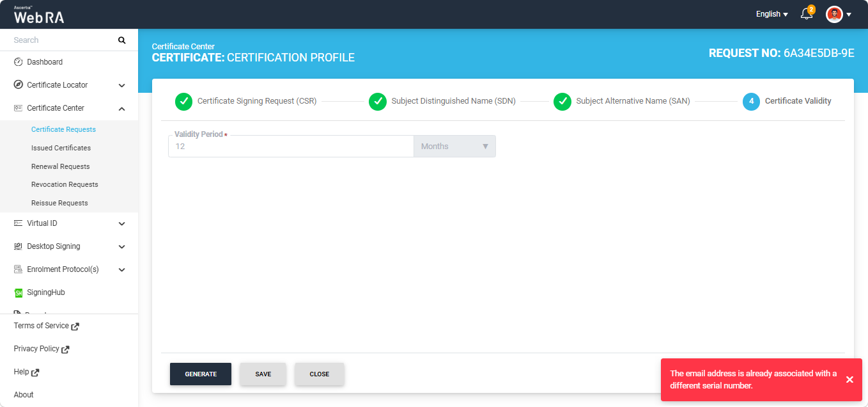Click the green check for CSR step
Image resolution: width=868 pixels, height=407 pixels.
click(184, 101)
